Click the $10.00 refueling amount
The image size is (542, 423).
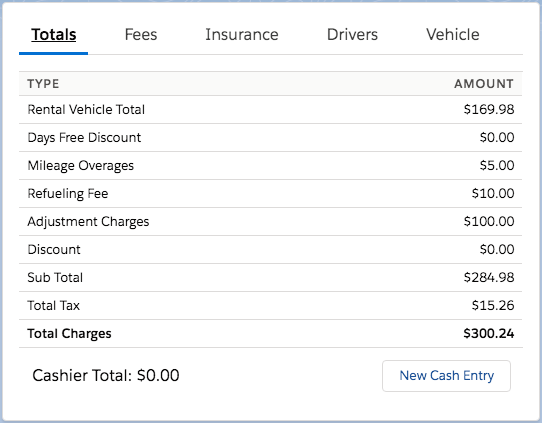click(493, 194)
